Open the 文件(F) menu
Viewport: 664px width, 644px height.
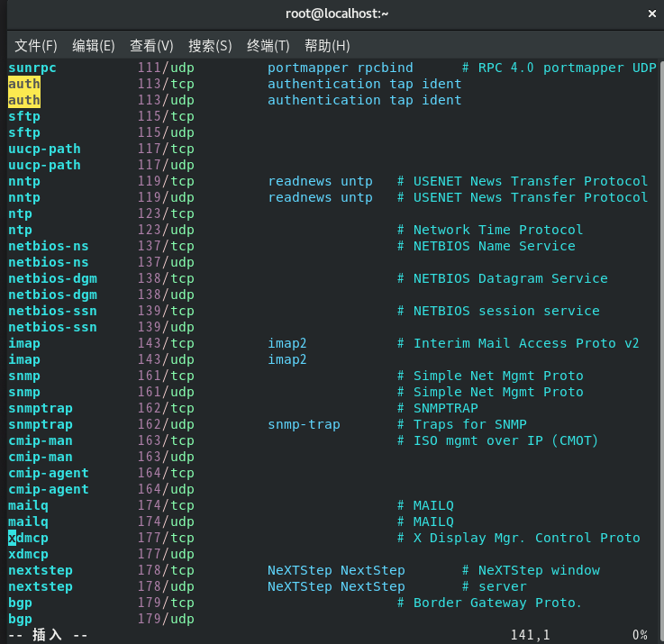(35, 46)
